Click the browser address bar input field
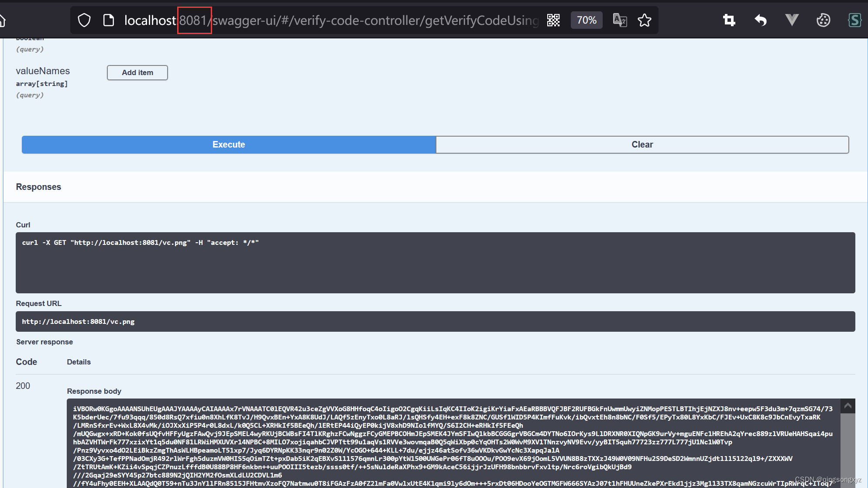 [328, 20]
